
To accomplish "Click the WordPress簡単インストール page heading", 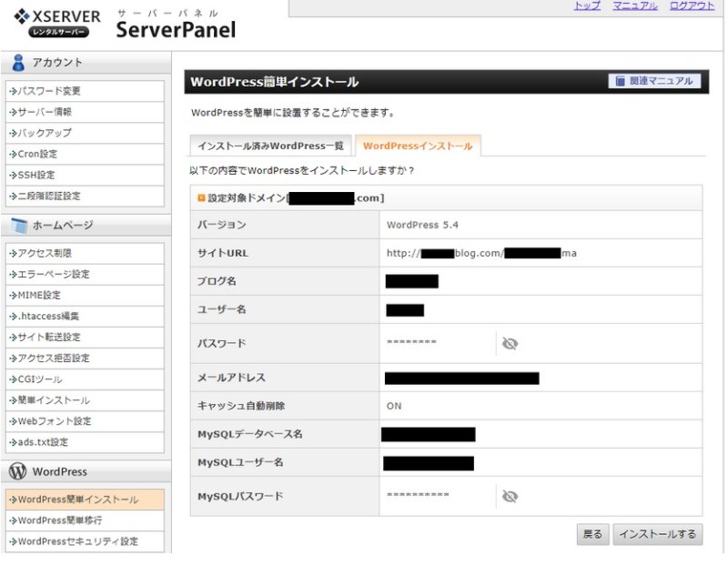I will point(275,82).
